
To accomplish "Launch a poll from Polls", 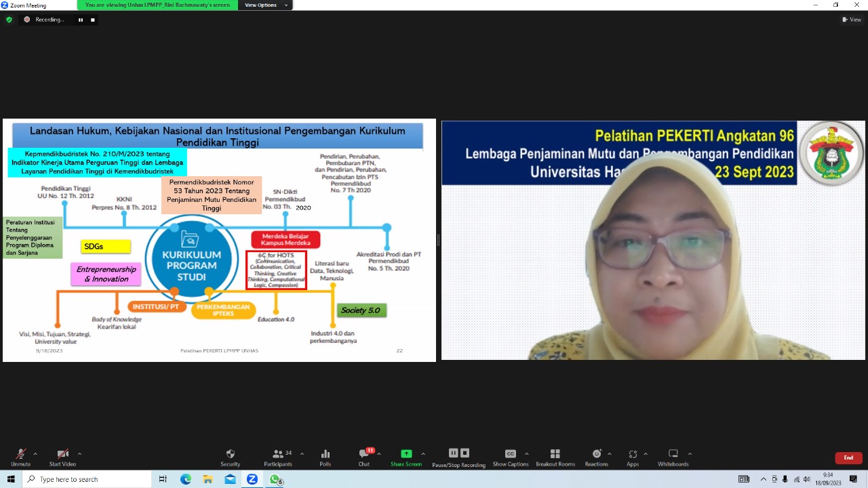I will 325,457.
